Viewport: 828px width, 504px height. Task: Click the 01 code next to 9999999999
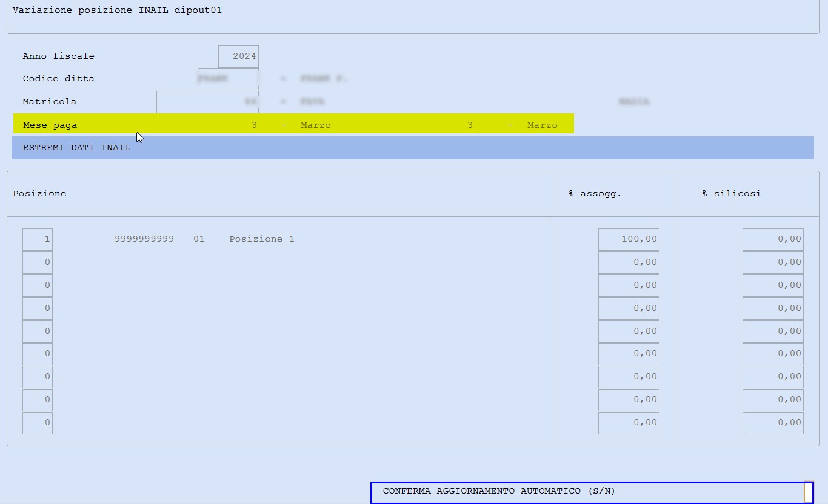[199, 239]
